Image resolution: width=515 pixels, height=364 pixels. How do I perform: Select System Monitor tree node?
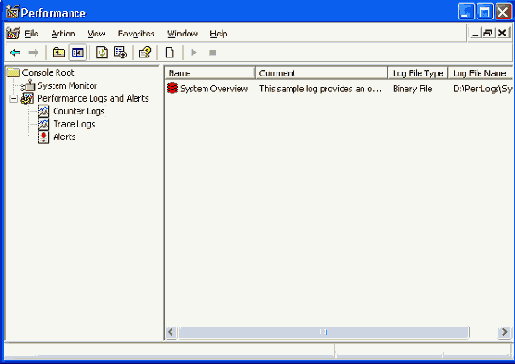[67, 86]
